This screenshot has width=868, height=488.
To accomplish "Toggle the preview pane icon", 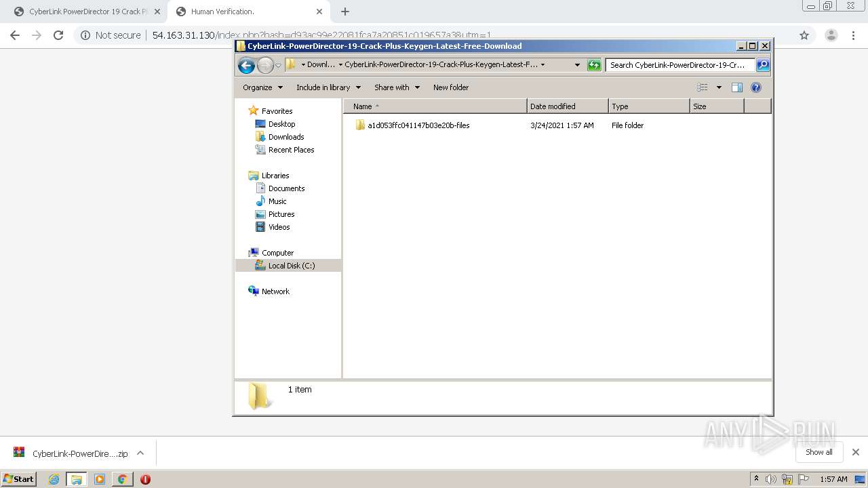I will pyautogui.click(x=737, y=87).
